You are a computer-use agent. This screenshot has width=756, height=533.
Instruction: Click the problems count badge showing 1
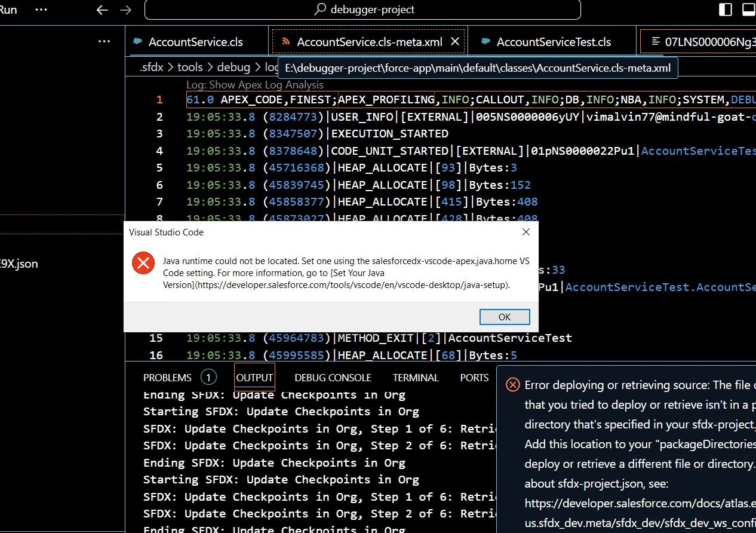pyautogui.click(x=208, y=378)
